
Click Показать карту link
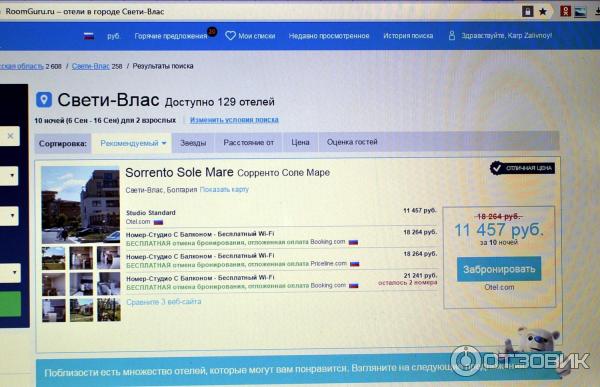point(224,189)
